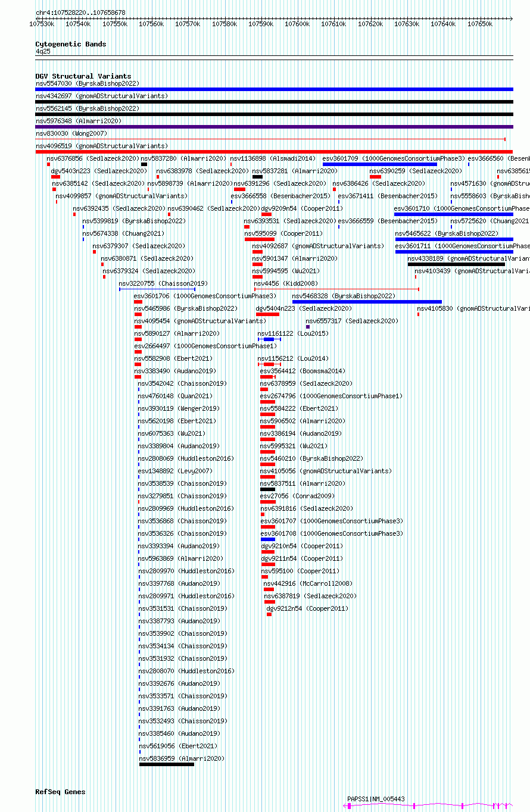Screen dimensions: 530x812
Task: Click the RefSeq Genes track title
Action: 60,792
